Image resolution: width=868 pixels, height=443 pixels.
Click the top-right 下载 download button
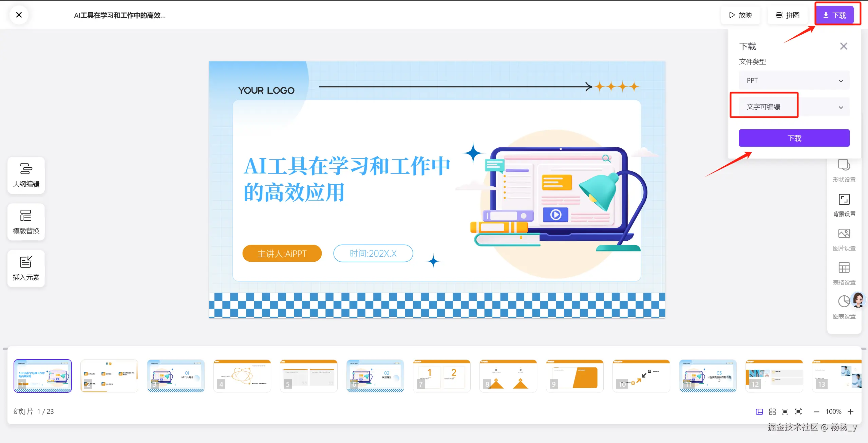834,15
